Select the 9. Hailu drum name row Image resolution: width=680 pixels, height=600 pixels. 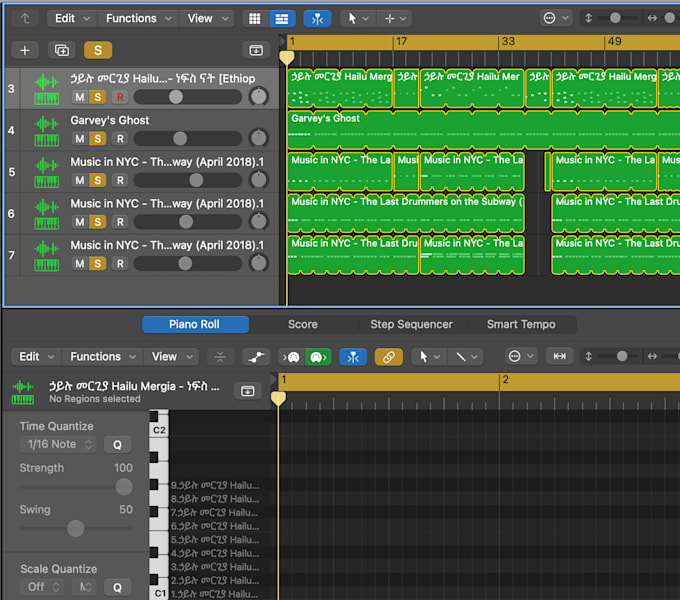point(215,485)
